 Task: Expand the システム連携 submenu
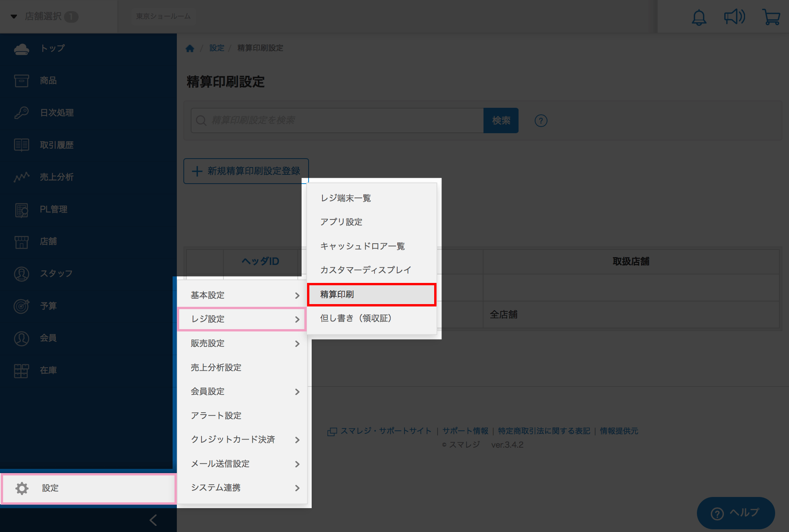click(x=242, y=488)
